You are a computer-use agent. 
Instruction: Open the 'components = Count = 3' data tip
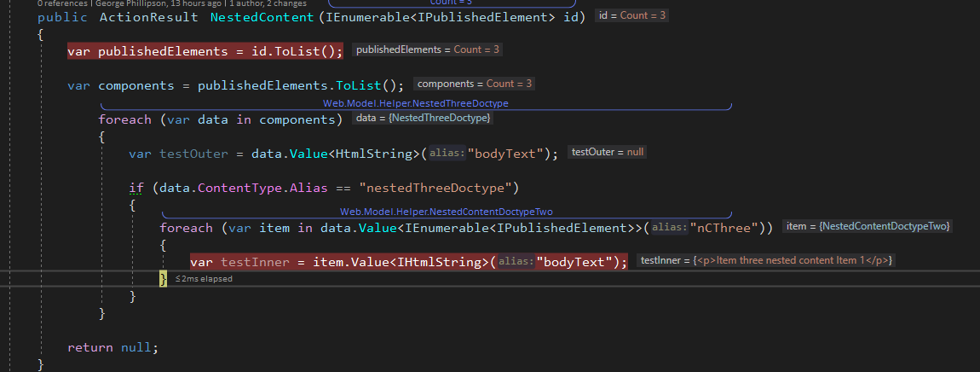[x=475, y=84]
